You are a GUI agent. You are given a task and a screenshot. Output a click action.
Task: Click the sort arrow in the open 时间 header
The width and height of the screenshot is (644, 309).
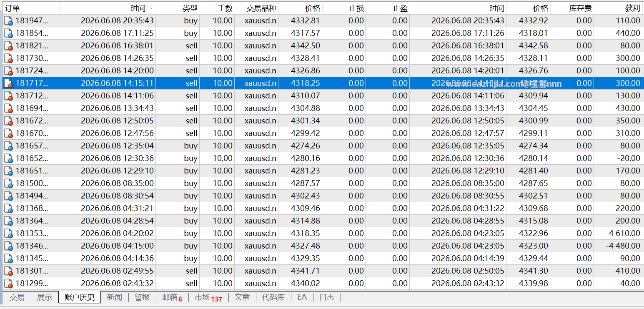(151, 8)
